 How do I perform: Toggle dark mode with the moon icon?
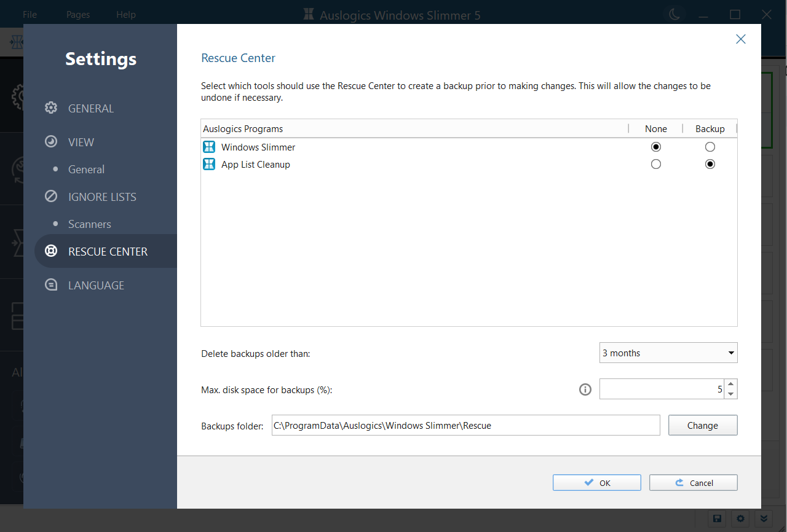(674, 15)
